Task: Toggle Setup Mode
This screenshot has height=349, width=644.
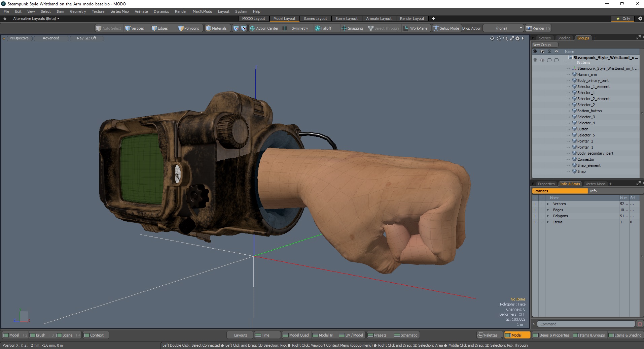Action: 446,28
